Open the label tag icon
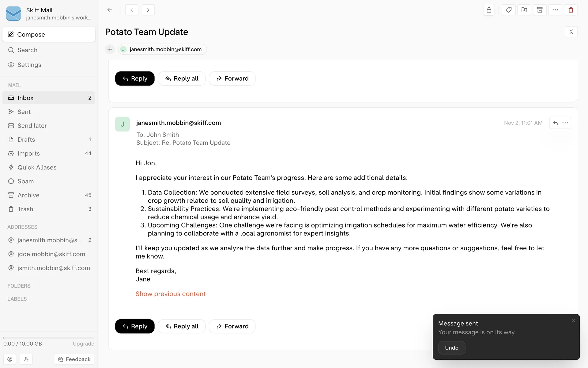588x368 pixels. click(509, 10)
